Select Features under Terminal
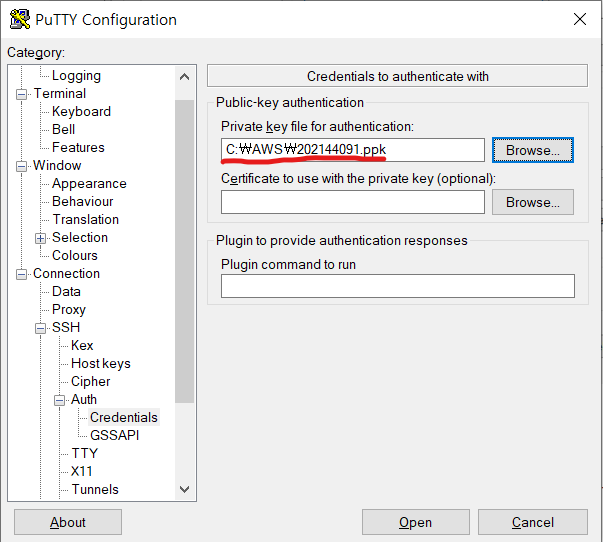The width and height of the screenshot is (603, 542). (78, 147)
